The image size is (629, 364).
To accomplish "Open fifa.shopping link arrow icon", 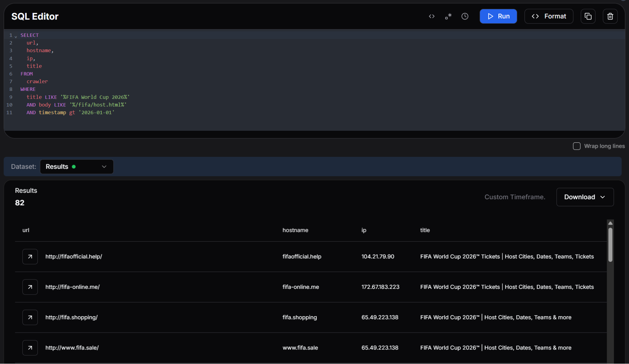I will coord(30,317).
